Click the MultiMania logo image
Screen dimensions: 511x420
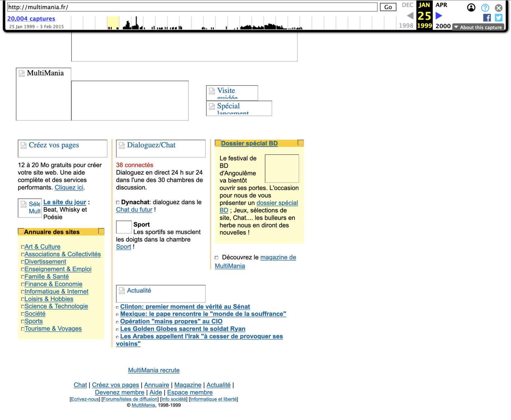(x=44, y=94)
